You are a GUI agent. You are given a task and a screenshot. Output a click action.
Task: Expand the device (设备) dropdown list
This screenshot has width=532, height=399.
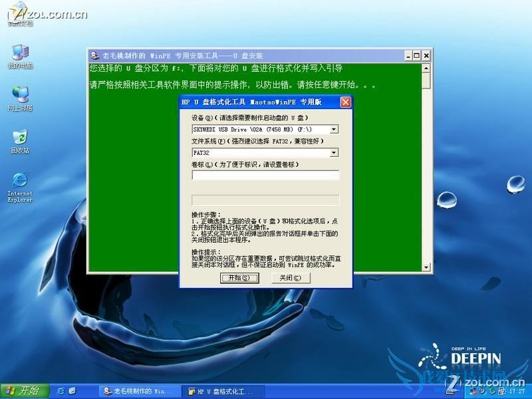(x=334, y=129)
